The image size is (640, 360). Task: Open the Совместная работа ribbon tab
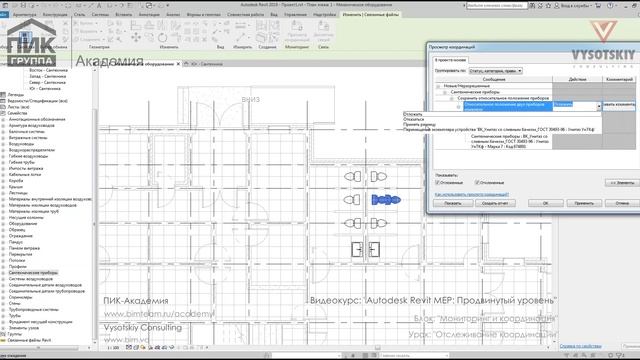(246, 15)
